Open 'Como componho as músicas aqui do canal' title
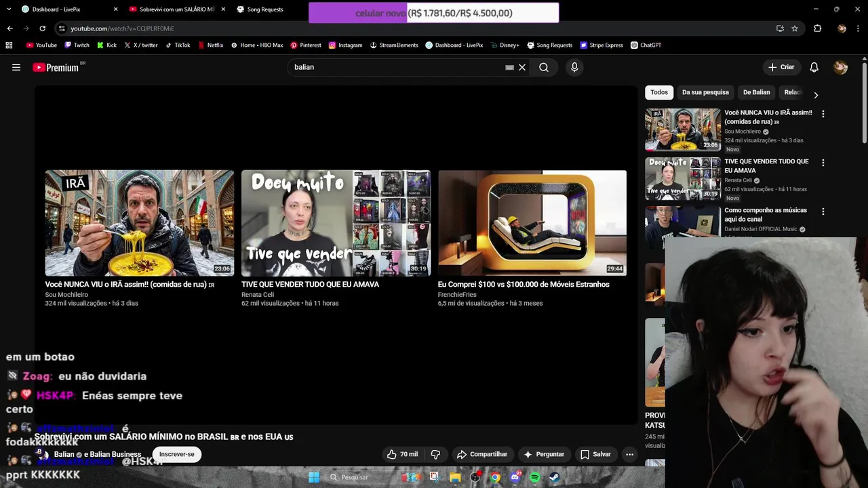This screenshot has height=488, width=868. (x=766, y=215)
